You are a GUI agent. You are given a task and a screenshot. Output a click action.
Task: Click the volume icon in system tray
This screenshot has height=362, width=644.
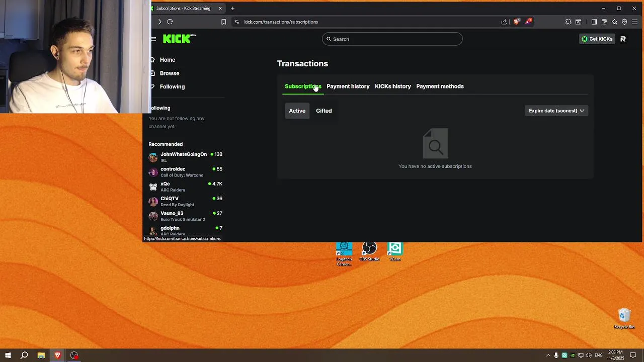[589, 355]
